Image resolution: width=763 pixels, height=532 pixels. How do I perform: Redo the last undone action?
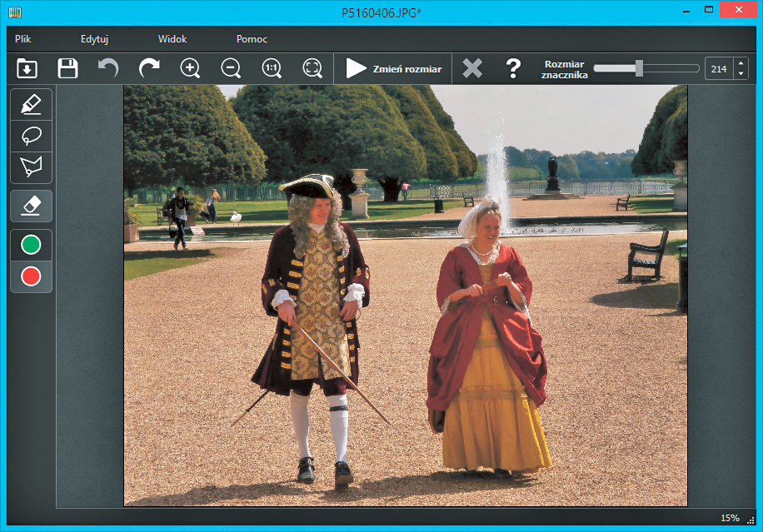[x=149, y=68]
